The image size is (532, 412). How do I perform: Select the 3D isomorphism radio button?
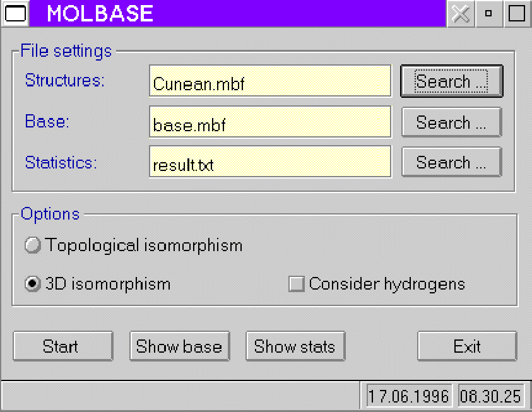[33, 284]
